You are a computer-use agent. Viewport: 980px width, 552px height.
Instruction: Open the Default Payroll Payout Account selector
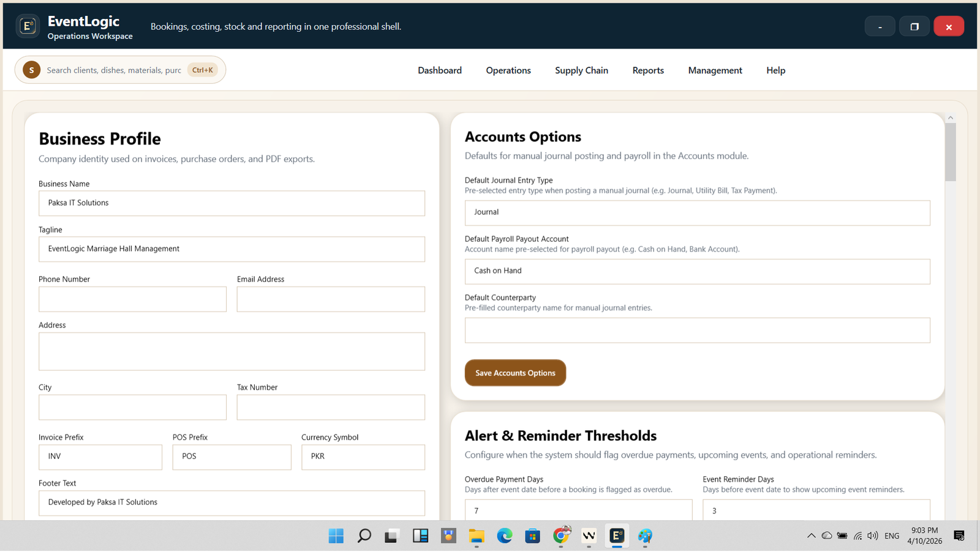click(697, 271)
